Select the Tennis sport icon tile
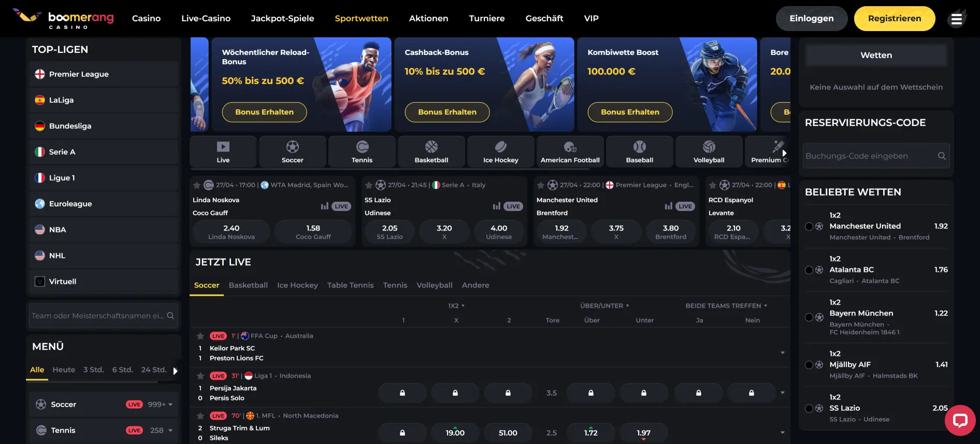This screenshot has width=980, height=444. click(x=362, y=151)
